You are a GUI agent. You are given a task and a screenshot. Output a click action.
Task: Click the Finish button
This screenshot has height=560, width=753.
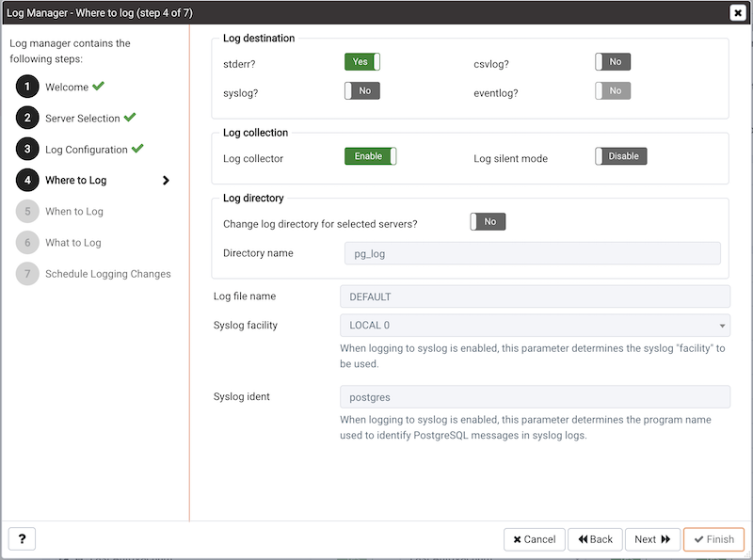point(713,539)
